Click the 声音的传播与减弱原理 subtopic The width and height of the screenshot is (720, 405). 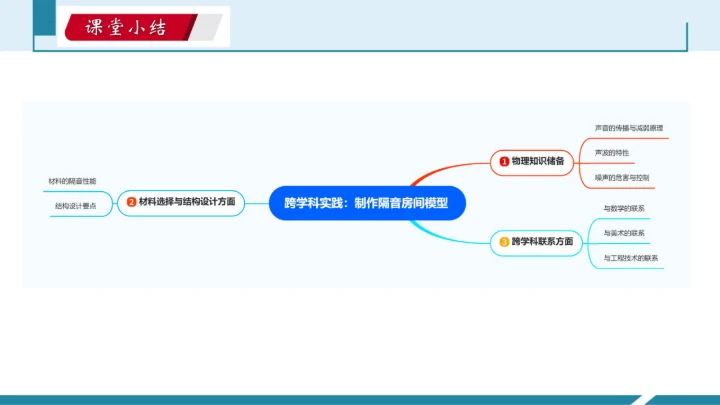(x=628, y=128)
